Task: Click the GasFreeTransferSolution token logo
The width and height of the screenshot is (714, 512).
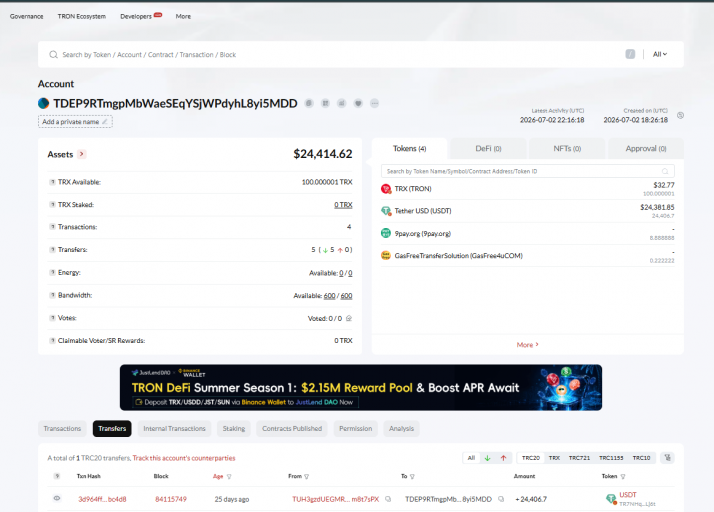Action: point(386,256)
